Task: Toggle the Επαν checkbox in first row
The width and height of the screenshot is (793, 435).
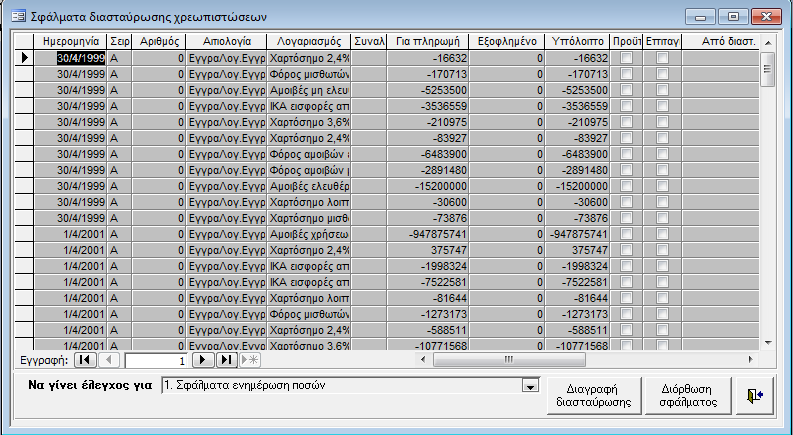Action: pyautogui.click(x=662, y=59)
